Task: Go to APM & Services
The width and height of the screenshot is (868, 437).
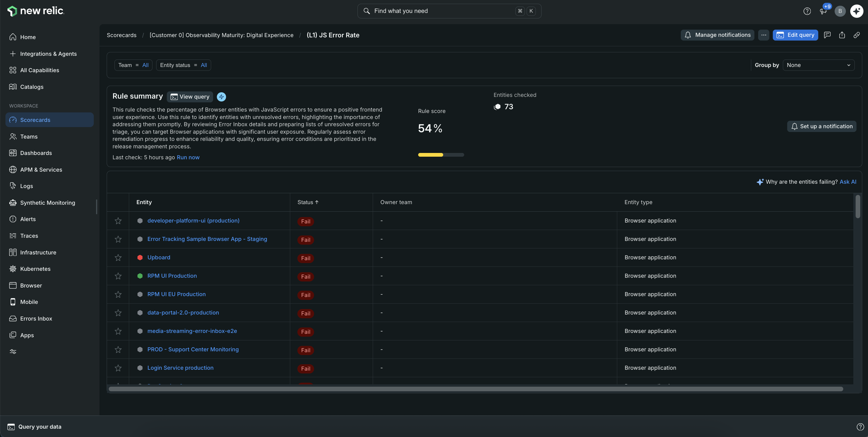Action: [49, 169]
